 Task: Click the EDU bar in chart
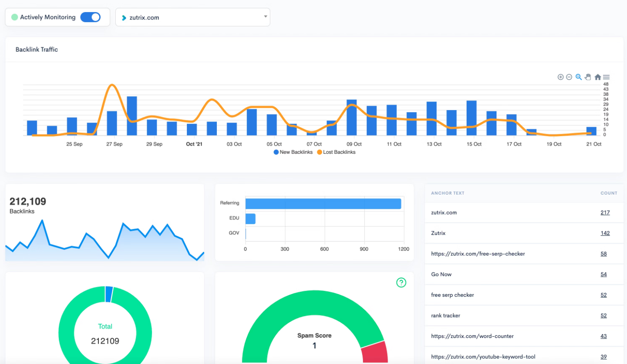(250, 219)
